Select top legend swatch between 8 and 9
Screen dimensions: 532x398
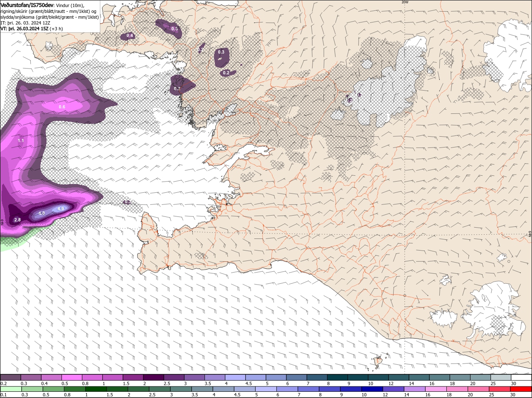tap(338, 377)
